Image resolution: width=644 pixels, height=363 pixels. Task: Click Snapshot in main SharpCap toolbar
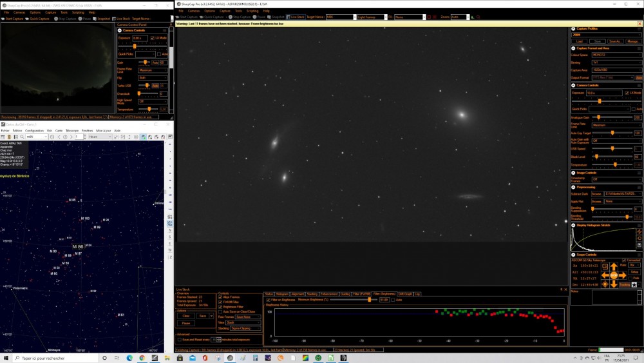(x=276, y=17)
